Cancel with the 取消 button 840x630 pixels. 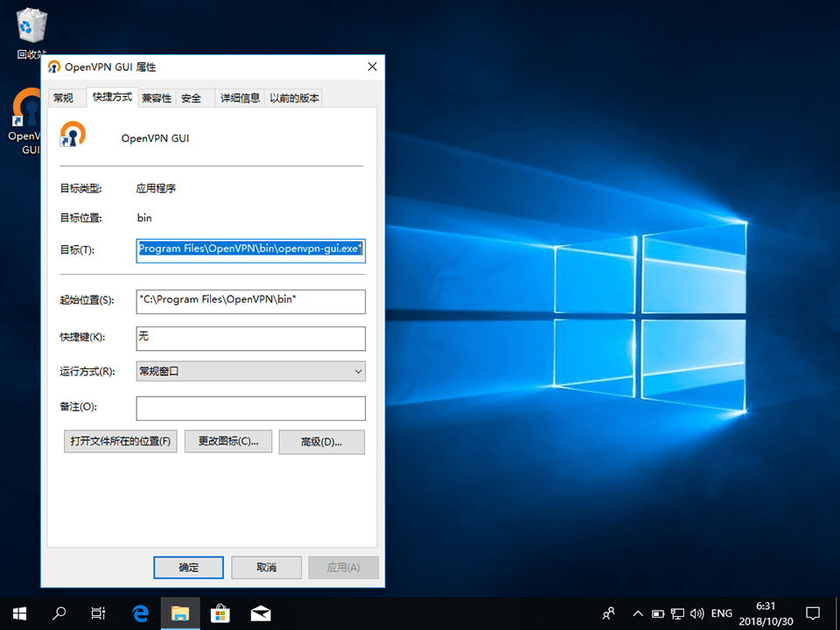[266, 567]
